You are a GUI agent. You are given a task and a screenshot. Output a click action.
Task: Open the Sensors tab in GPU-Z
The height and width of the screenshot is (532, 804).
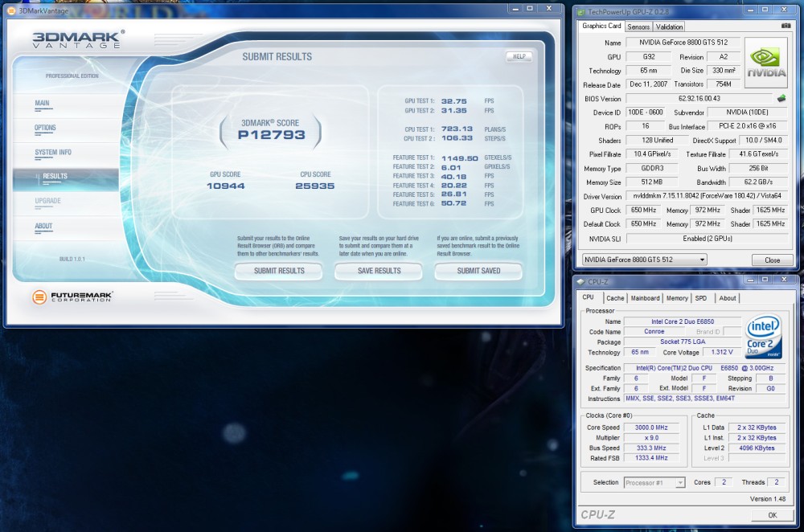638,27
